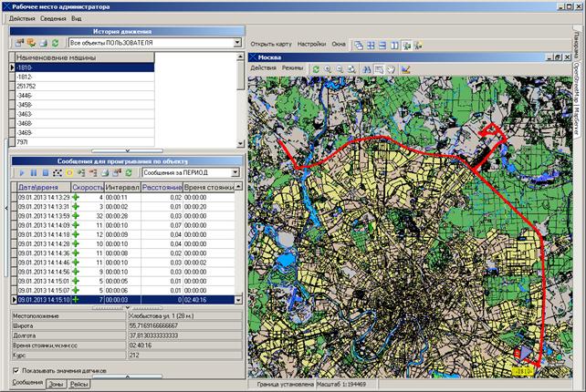Refresh the vehicle list in the История движения panel

56,43
